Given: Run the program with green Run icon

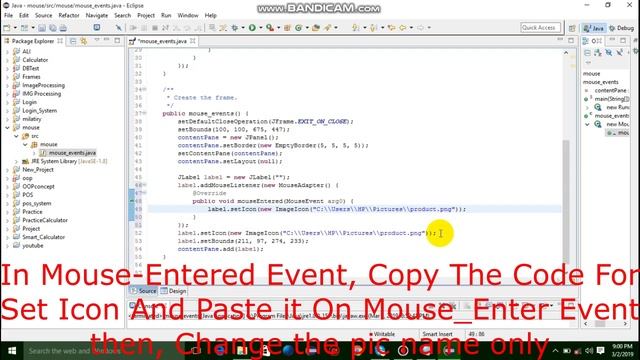Looking at the screenshot, I should click(252, 28).
